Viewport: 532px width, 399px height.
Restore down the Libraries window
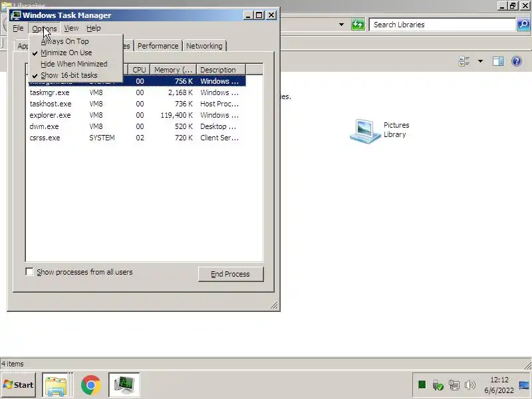pyautogui.click(x=512, y=6)
